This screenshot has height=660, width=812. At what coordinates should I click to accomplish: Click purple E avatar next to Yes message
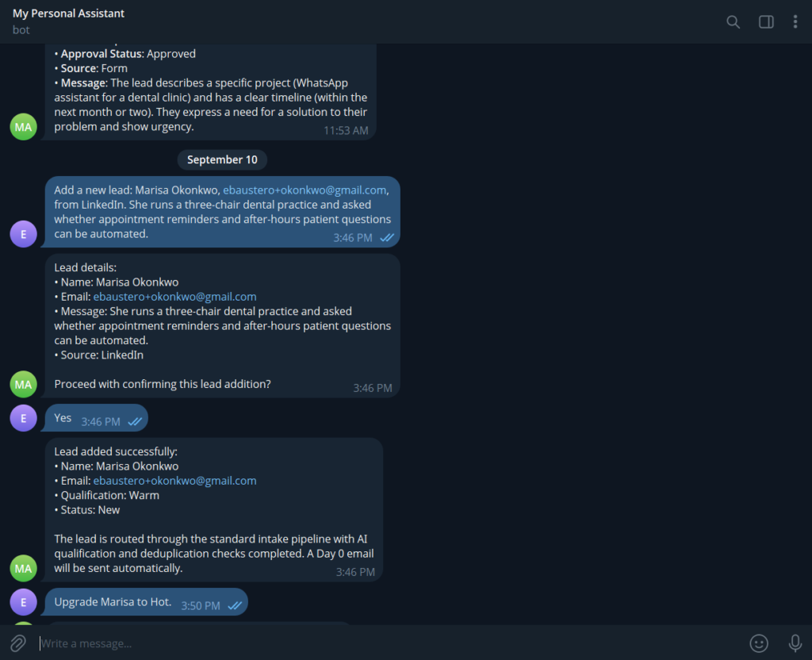(23, 418)
